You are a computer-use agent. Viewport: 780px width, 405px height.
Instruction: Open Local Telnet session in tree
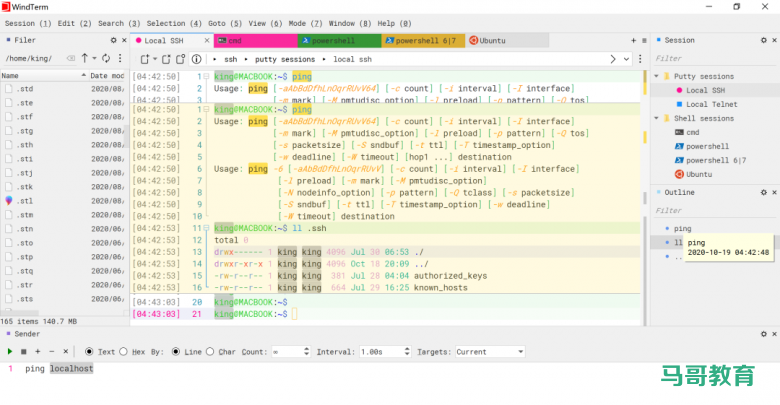pyautogui.click(x=711, y=104)
